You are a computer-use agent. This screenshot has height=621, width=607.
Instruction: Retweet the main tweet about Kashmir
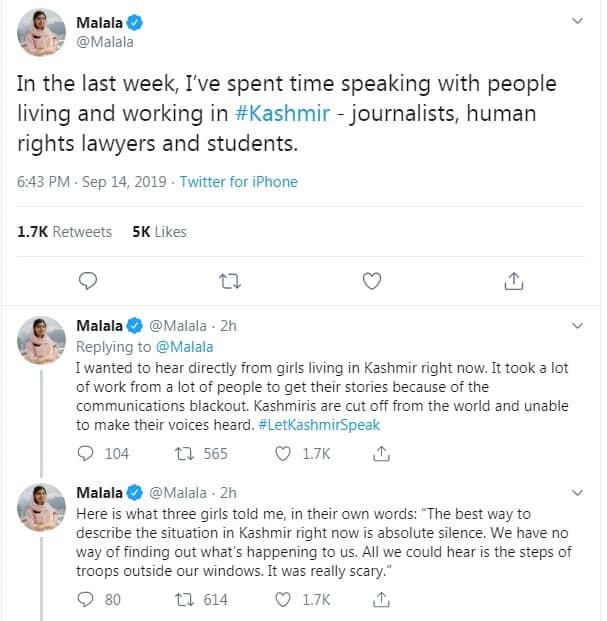pos(229,281)
